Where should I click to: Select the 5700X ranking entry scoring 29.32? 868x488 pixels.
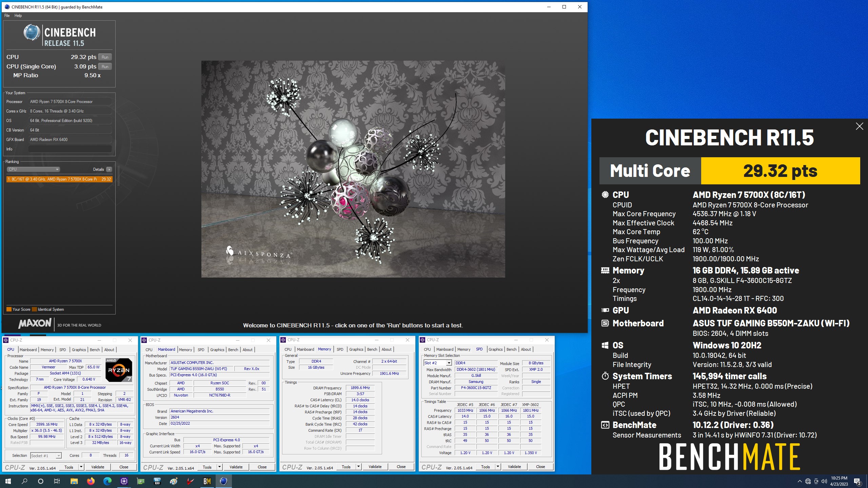click(59, 179)
